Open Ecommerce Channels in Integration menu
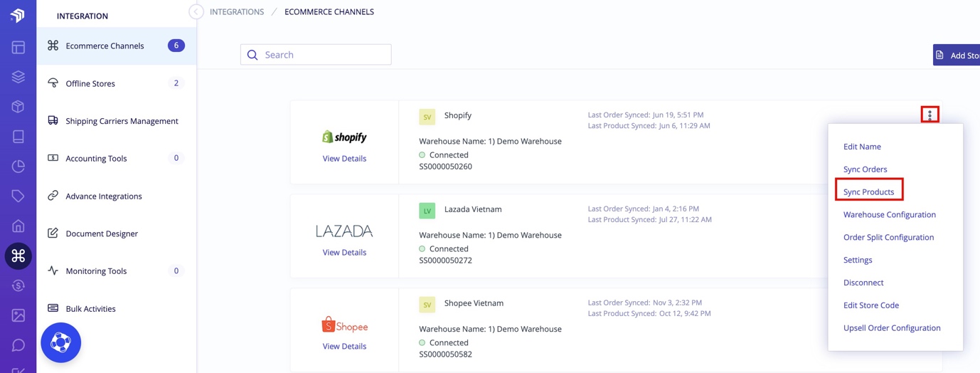980x373 pixels. (117, 46)
